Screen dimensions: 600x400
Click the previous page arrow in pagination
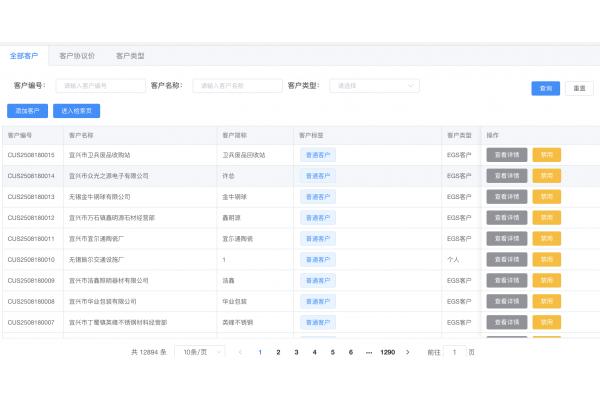click(x=240, y=352)
